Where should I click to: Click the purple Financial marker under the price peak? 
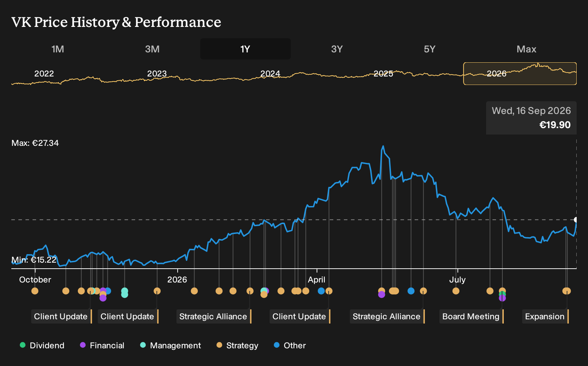pos(381,294)
